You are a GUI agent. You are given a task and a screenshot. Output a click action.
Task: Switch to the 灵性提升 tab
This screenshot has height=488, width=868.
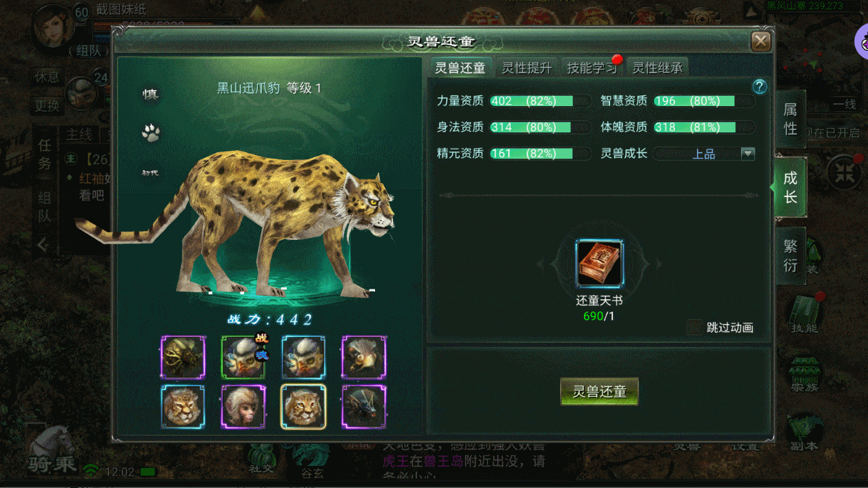[527, 68]
